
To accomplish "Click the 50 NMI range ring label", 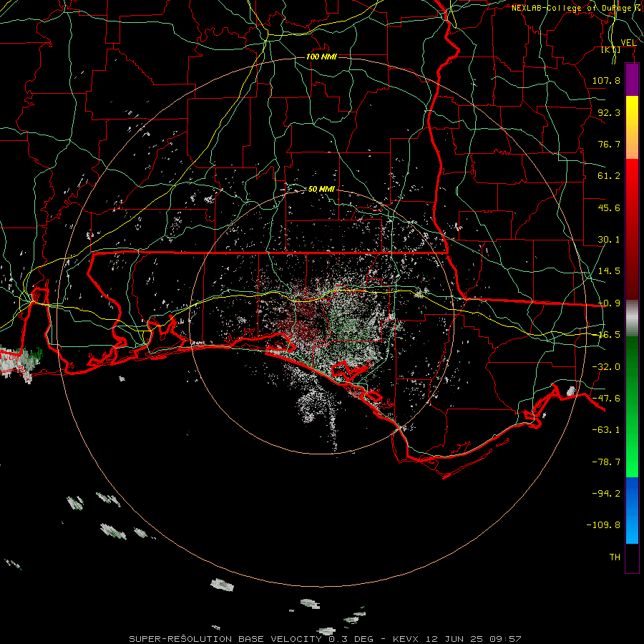I will coord(321,189).
